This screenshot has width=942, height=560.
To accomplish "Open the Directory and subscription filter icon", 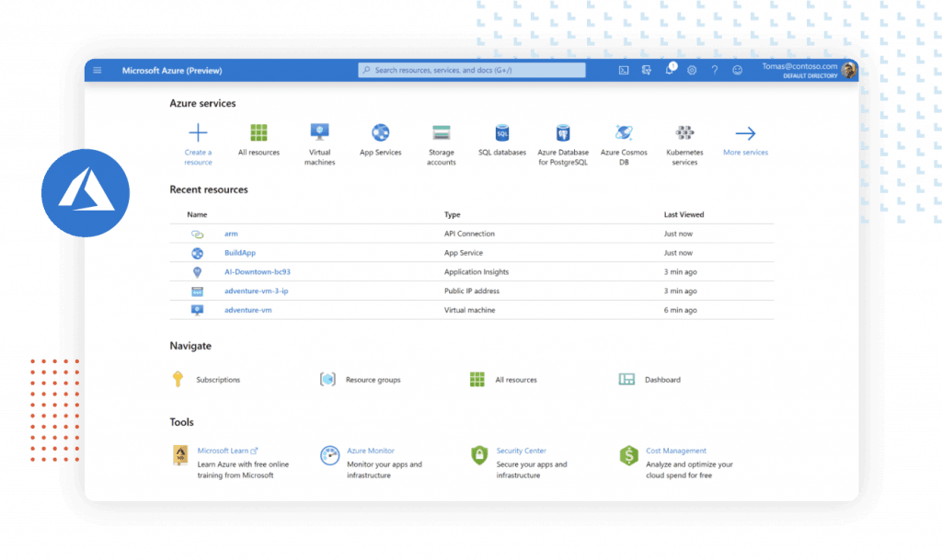I will (x=647, y=70).
